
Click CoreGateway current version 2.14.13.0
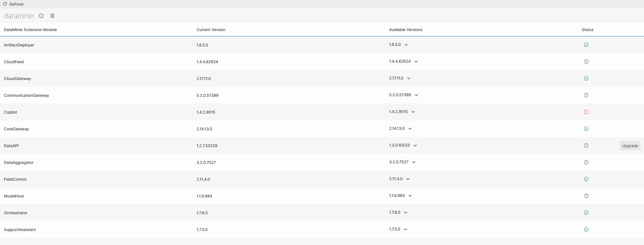click(x=204, y=129)
